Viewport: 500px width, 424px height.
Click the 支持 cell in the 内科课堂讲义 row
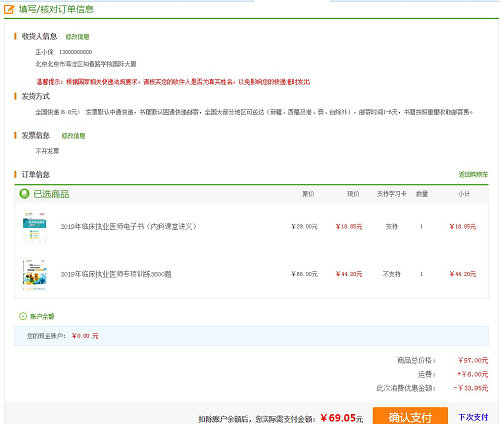(392, 227)
